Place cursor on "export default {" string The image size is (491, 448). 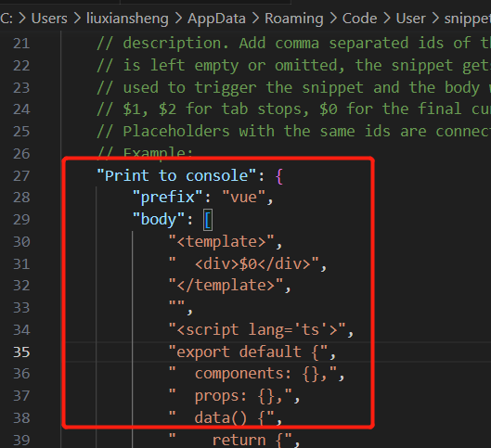(248, 352)
